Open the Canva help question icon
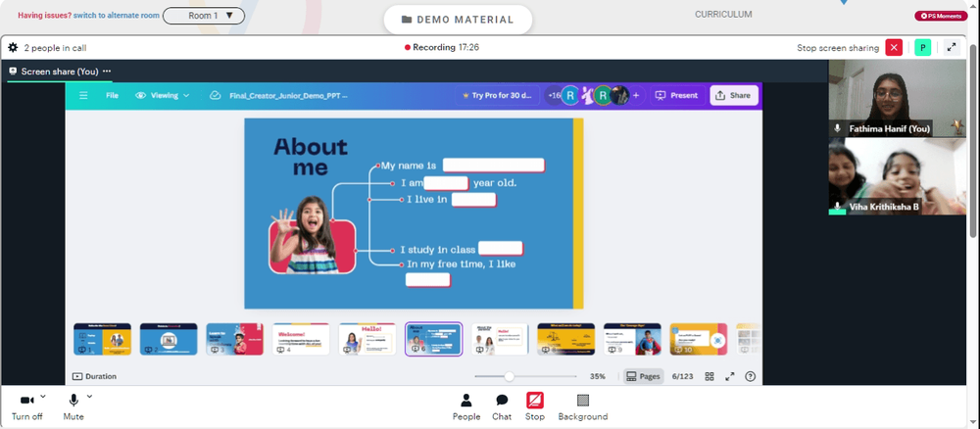 (751, 376)
